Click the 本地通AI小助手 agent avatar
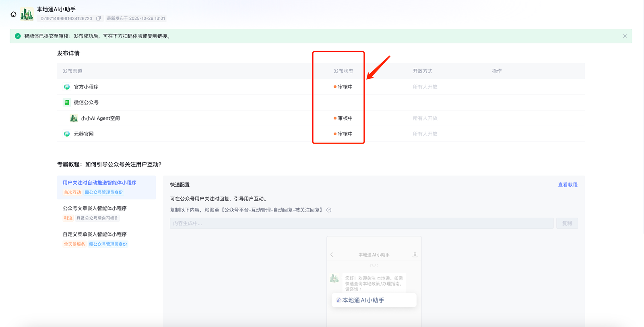This screenshot has height=327, width=644. (x=27, y=14)
